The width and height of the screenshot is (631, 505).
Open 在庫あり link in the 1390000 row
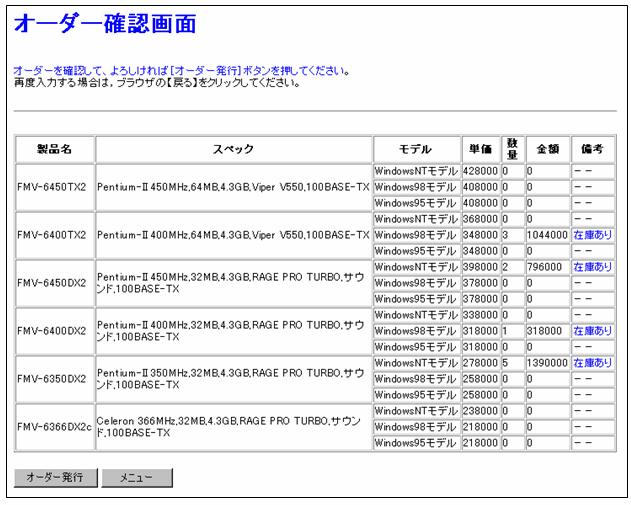(592, 363)
